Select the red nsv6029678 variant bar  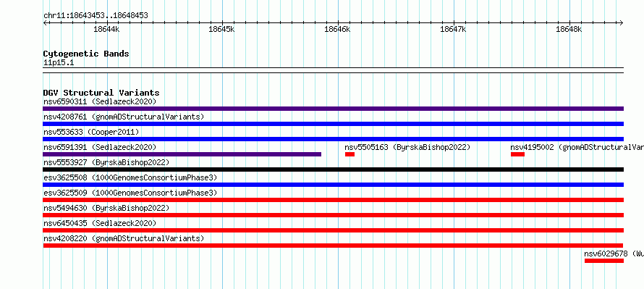point(604,261)
